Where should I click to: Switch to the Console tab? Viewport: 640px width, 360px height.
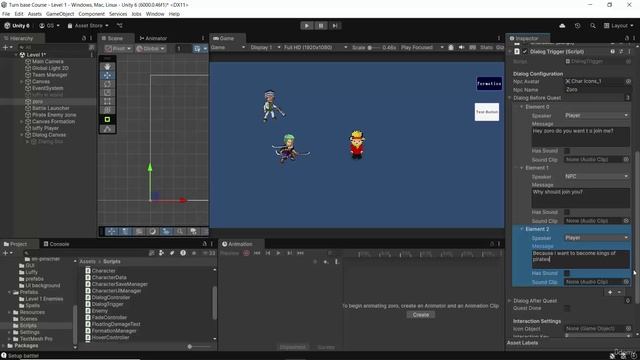[56, 244]
